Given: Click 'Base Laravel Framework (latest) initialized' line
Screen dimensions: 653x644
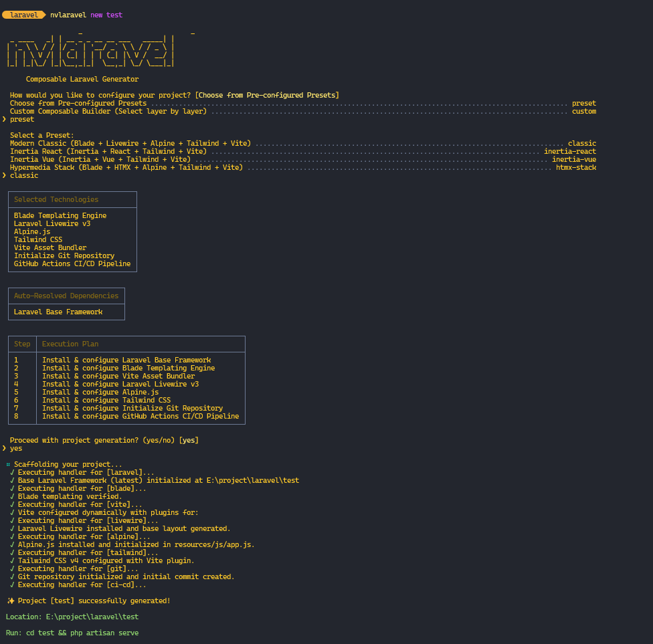Looking at the screenshot, I should [155, 480].
